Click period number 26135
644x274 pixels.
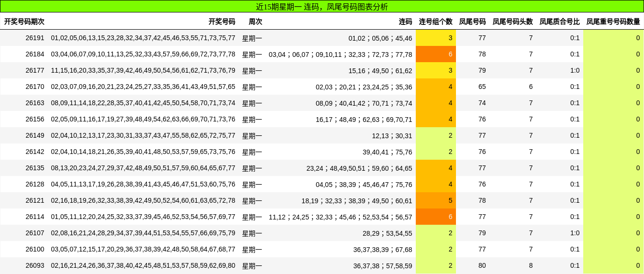[x=35, y=168]
